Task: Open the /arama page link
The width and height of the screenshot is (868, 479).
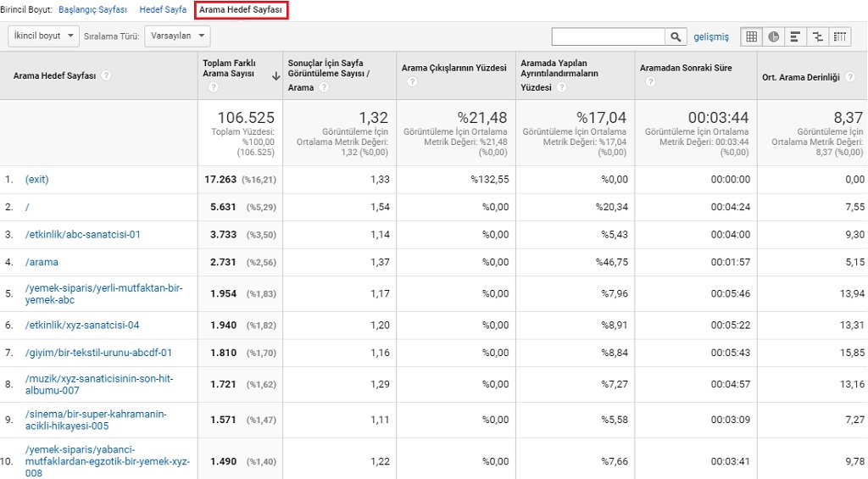Action: (42, 262)
